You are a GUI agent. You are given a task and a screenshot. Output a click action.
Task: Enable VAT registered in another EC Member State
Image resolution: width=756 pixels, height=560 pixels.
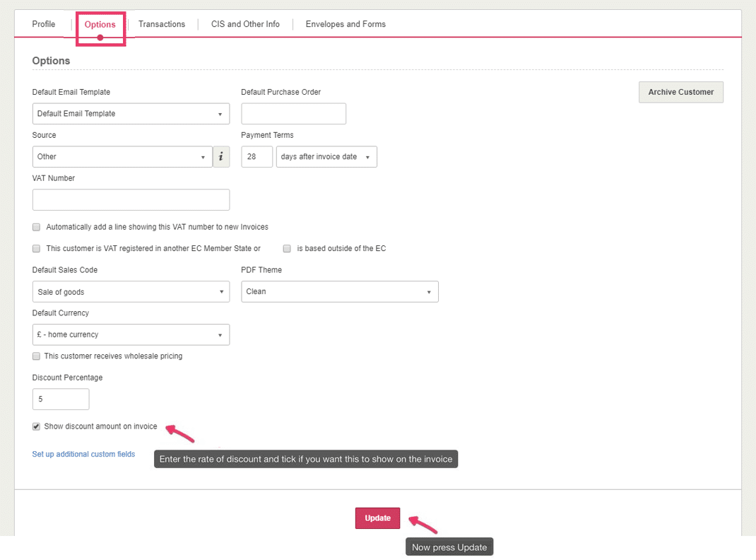point(36,249)
